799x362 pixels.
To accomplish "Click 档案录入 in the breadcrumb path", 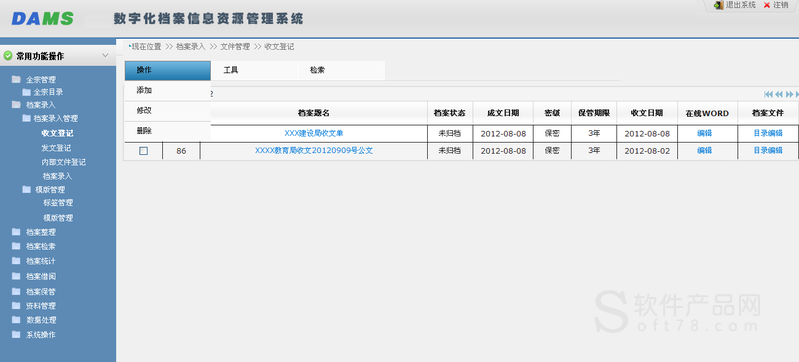I will 191,46.
